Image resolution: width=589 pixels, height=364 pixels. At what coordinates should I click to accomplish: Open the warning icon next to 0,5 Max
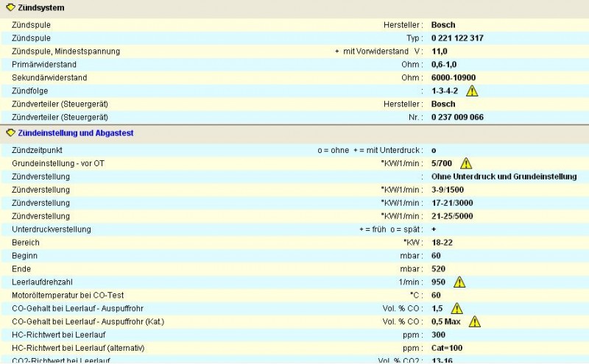(475, 321)
